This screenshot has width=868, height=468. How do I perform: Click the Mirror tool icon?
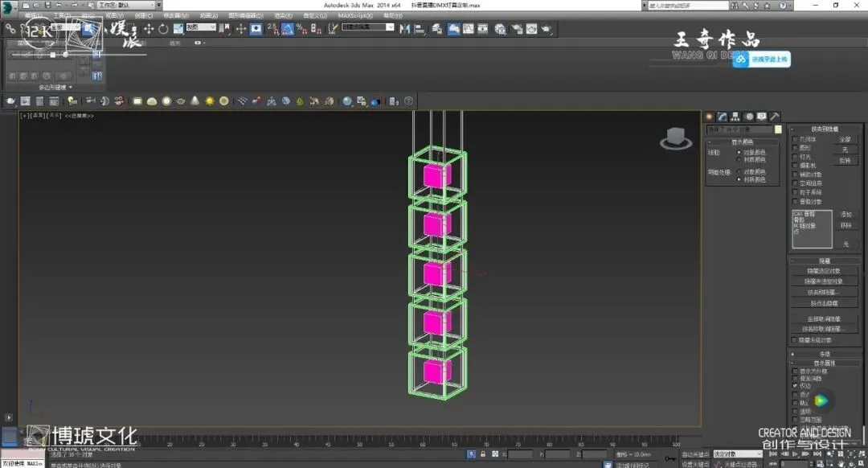coord(404,29)
